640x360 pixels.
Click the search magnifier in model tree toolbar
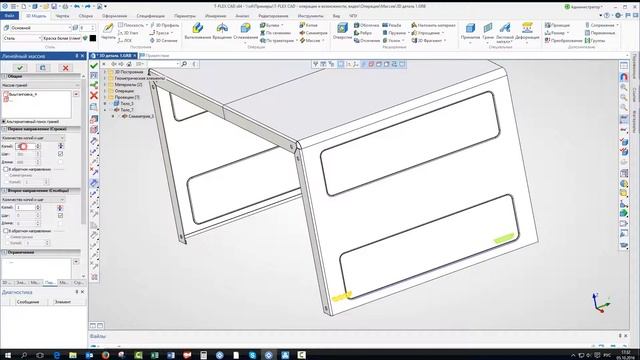point(184,64)
